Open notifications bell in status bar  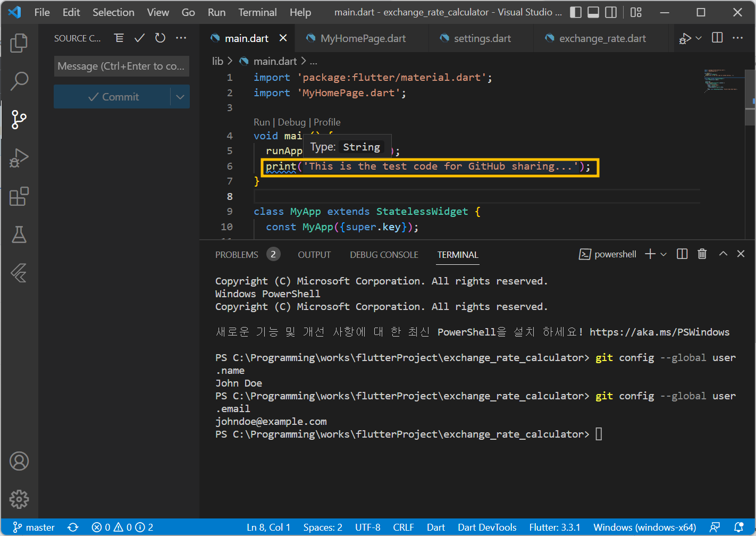(739, 527)
